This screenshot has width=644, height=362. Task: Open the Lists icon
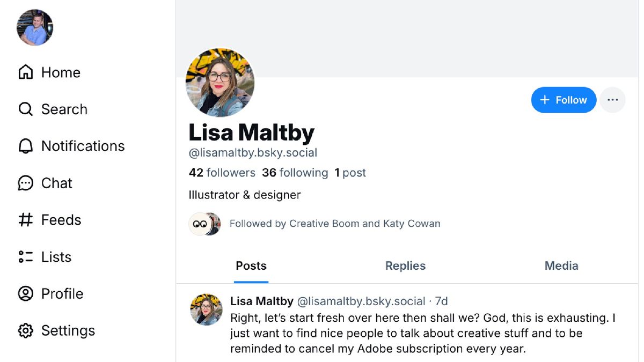coord(25,257)
